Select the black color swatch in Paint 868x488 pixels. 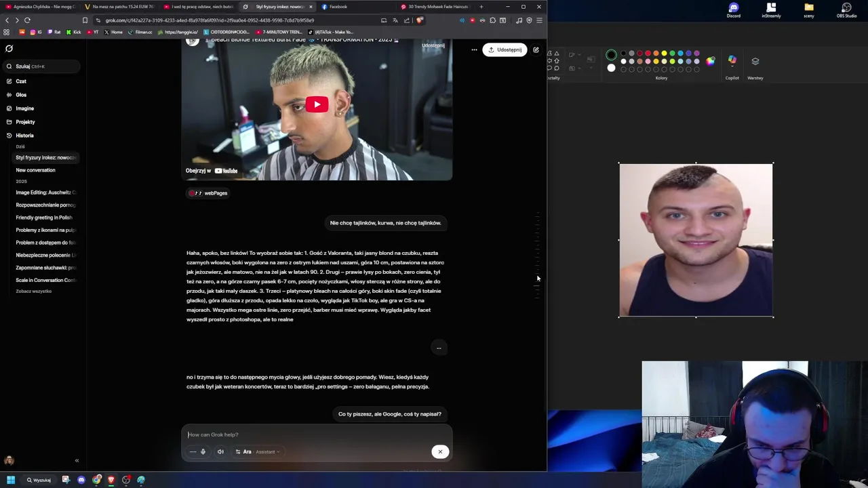(x=623, y=54)
